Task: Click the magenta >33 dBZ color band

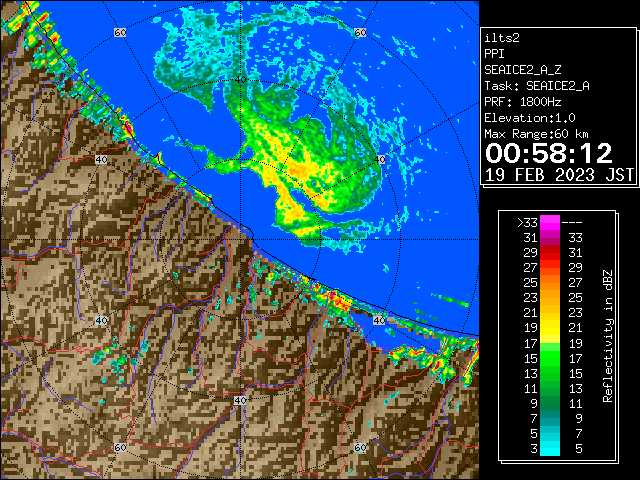Action: click(x=549, y=223)
